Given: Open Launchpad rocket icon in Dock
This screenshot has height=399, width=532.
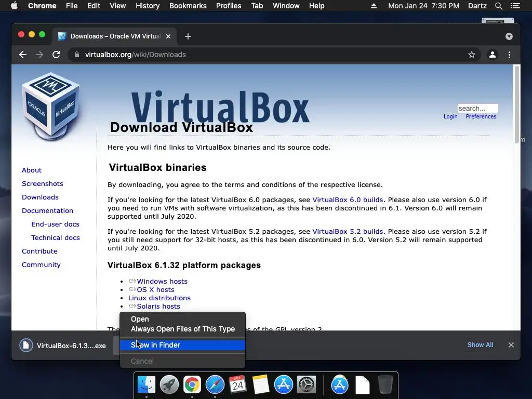Looking at the screenshot, I should [169, 385].
